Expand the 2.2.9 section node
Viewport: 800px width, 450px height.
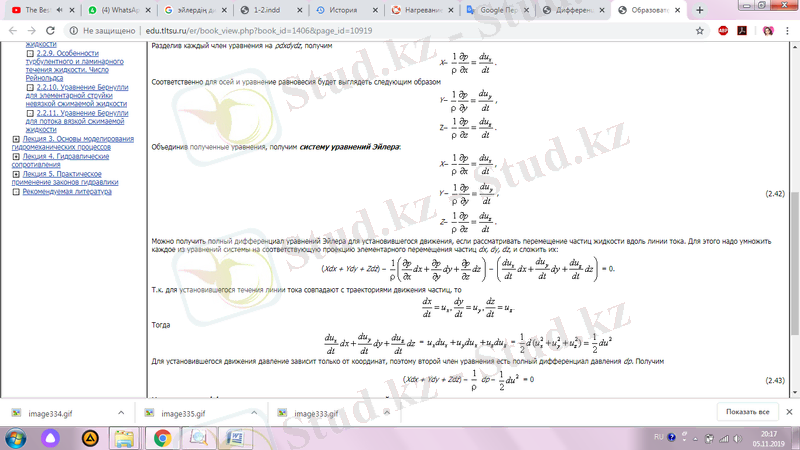30,53
